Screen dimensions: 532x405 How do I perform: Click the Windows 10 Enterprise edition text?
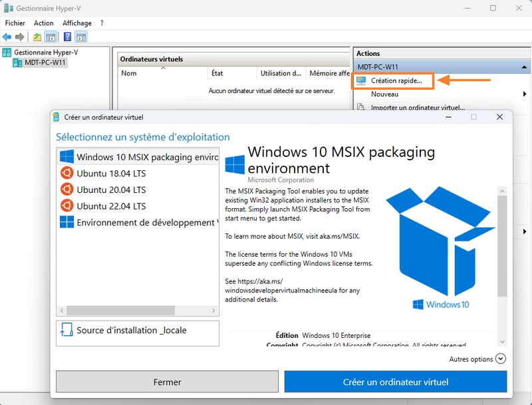click(336, 335)
